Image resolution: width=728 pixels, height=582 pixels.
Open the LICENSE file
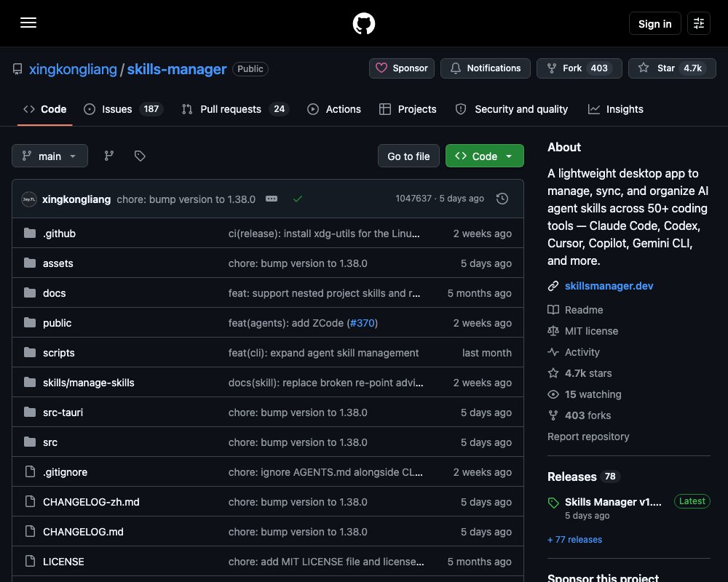pyautogui.click(x=63, y=562)
